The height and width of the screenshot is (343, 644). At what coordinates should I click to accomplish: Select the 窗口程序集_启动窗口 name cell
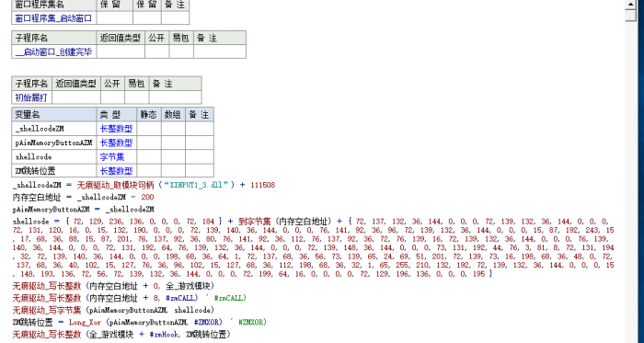tap(53, 18)
